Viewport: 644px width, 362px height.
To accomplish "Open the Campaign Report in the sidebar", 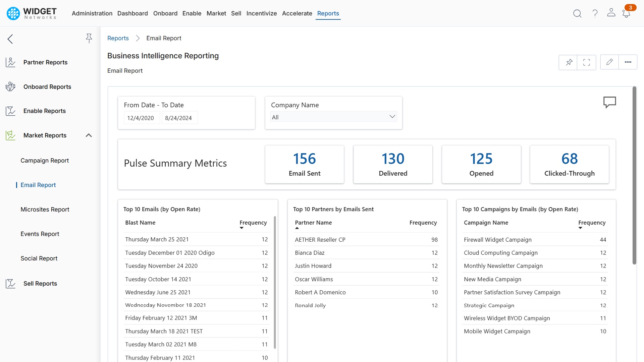I will pyautogui.click(x=45, y=160).
